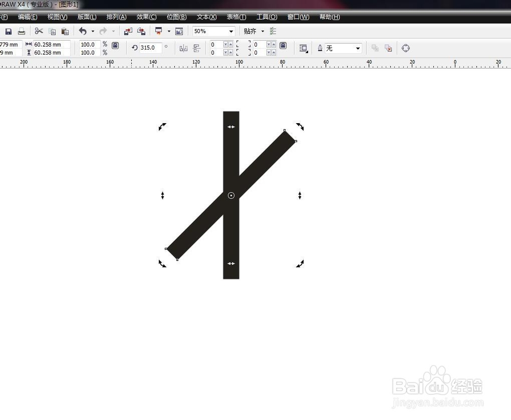Image resolution: width=511 pixels, height=420 pixels.
Task: Decrease top-left corner roundness with down arrow
Action: tap(225, 44)
